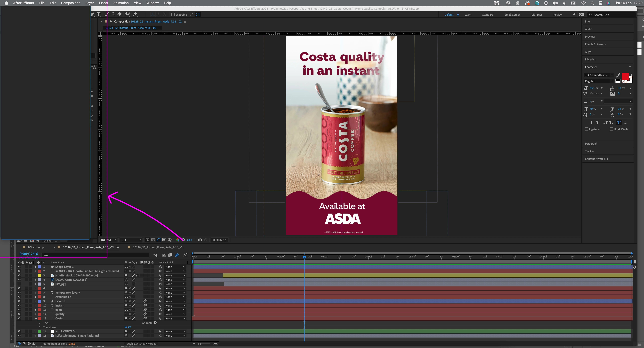Open the Composition menu
The image size is (644, 348).
coord(70,3)
